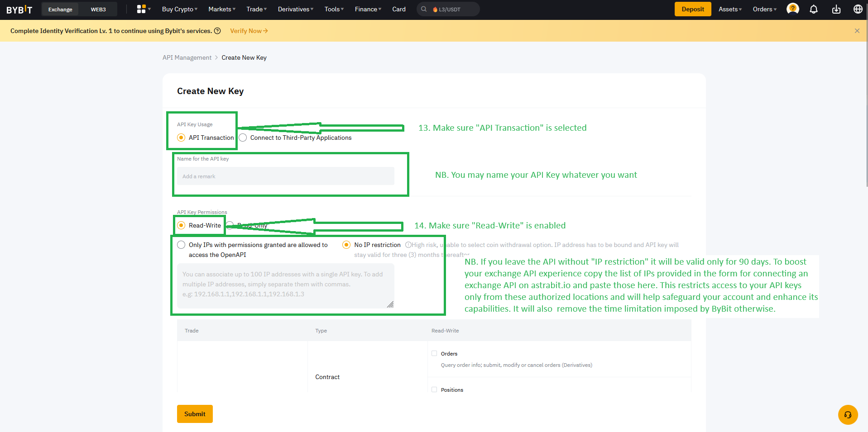Image resolution: width=868 pixels, height=432 pixels.
Task: Click the Add a remark name field
Action: click(286, 176)
